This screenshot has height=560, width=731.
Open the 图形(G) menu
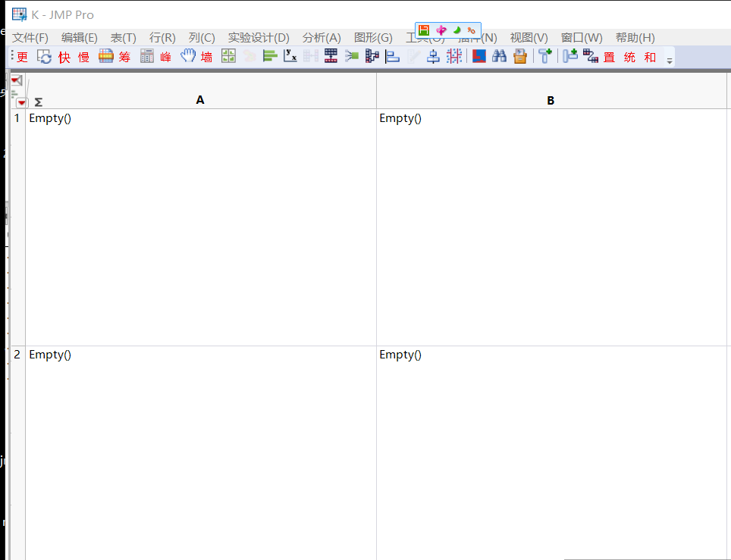click(x=373, y=38)
